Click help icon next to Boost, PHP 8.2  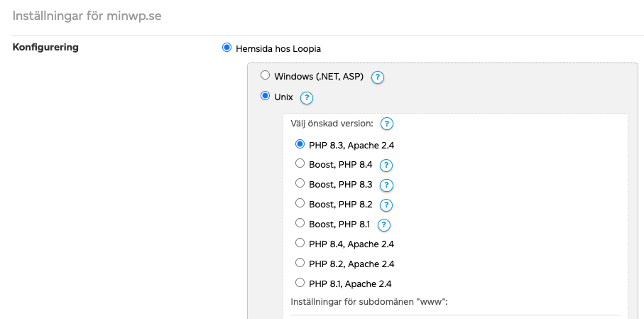[386, 205]
